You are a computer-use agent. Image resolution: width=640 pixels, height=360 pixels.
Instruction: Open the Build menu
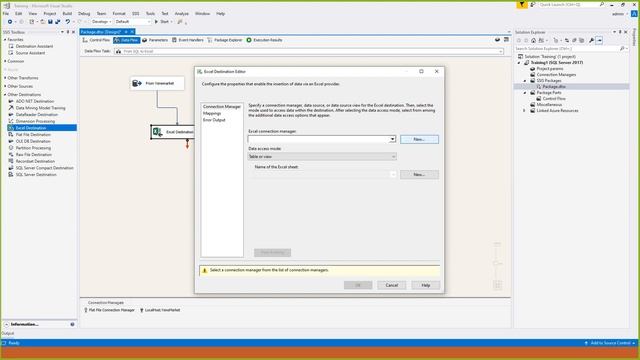pyautogui.click(x=67, y=13)
